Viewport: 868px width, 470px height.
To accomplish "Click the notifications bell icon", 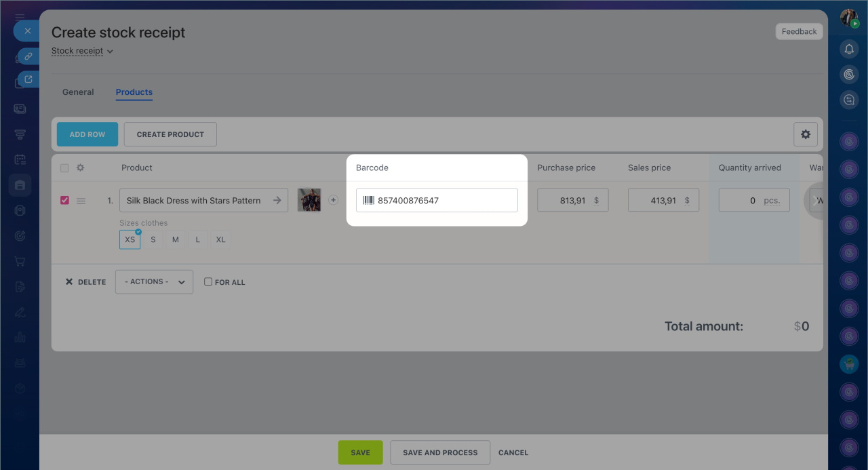I will (x=848, y=49).
